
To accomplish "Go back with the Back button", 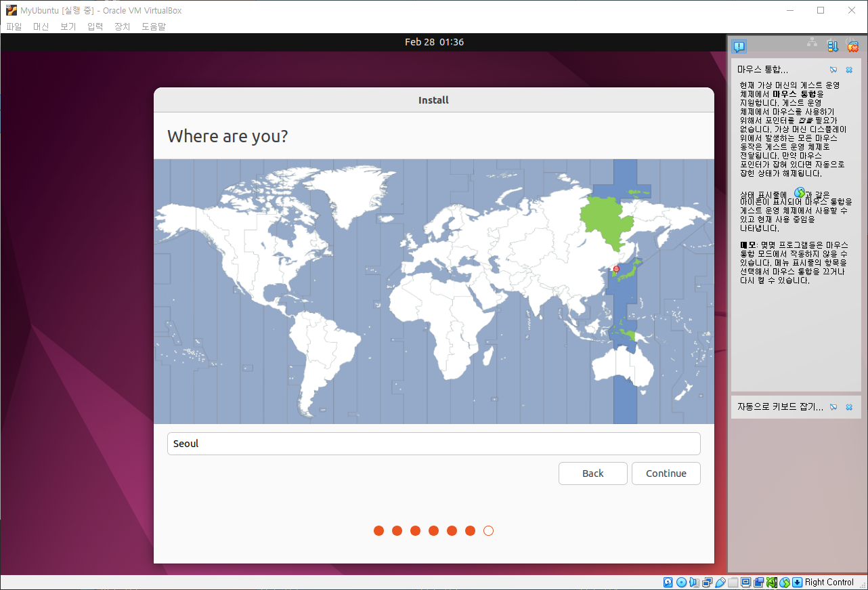I will click(x=592, y=473).
